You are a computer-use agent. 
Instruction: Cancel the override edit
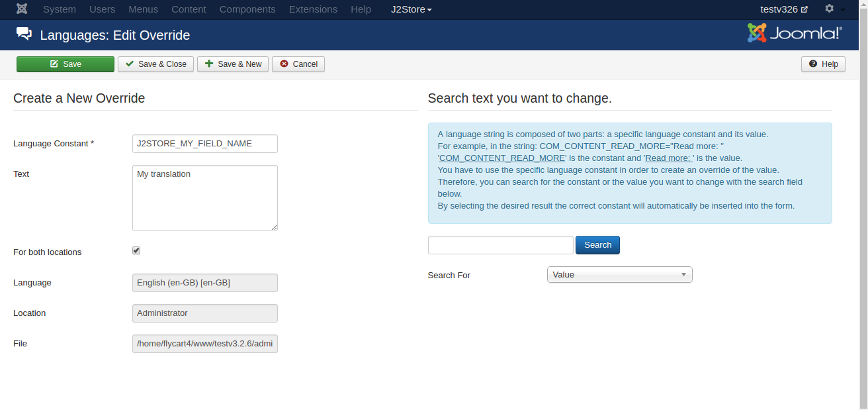[298, 64]
